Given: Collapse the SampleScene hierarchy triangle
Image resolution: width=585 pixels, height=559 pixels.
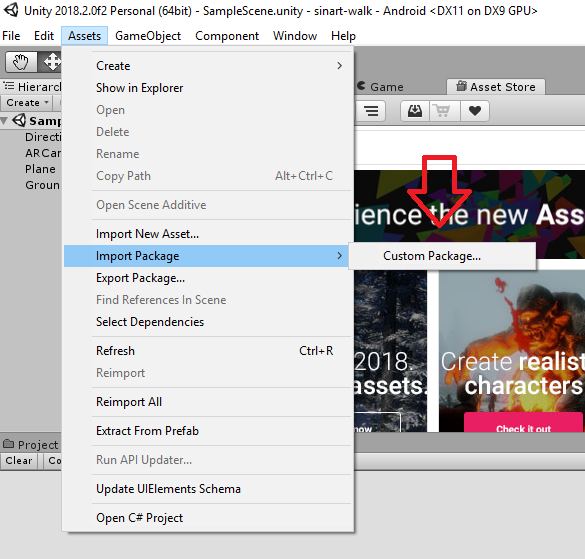Looking at the screenshot, I should click(x=4, y=121).
